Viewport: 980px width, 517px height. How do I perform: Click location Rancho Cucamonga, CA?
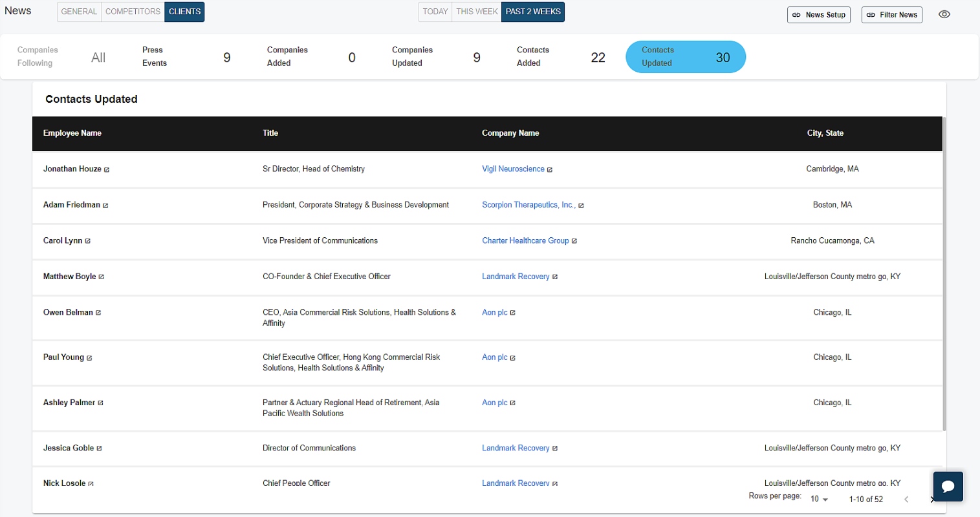coord(833,240)
